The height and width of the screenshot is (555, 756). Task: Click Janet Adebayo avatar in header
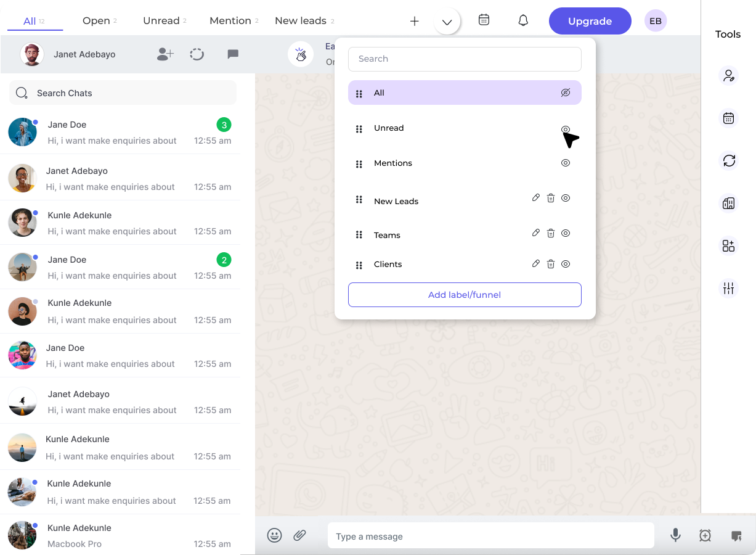pos(32,54)
